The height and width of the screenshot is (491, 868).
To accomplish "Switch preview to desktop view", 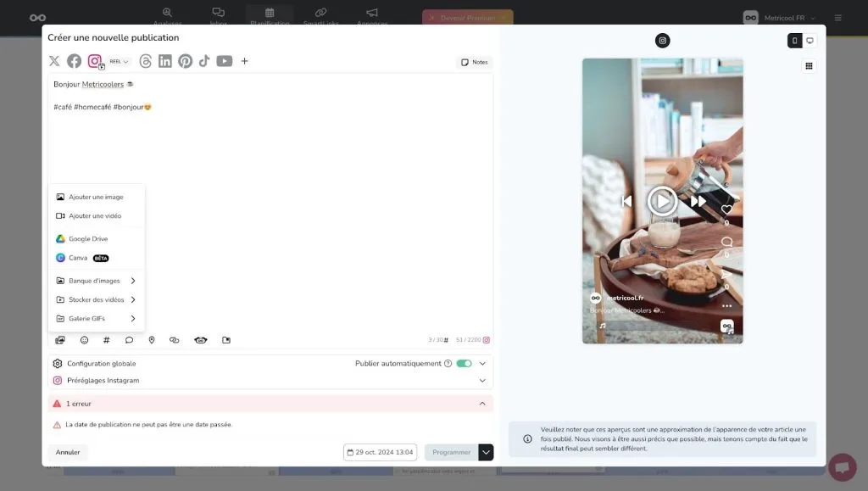I will [810, 41].
